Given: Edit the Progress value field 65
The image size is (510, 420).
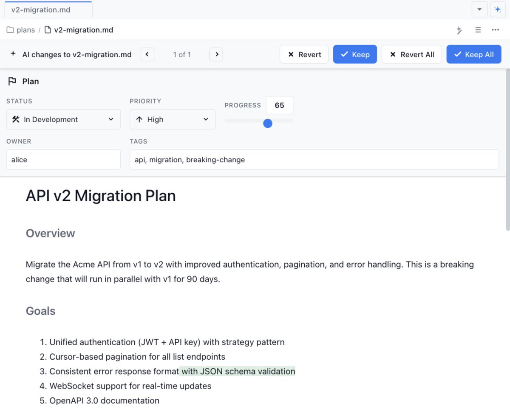Looking at the screenshot, I should 280,105.
